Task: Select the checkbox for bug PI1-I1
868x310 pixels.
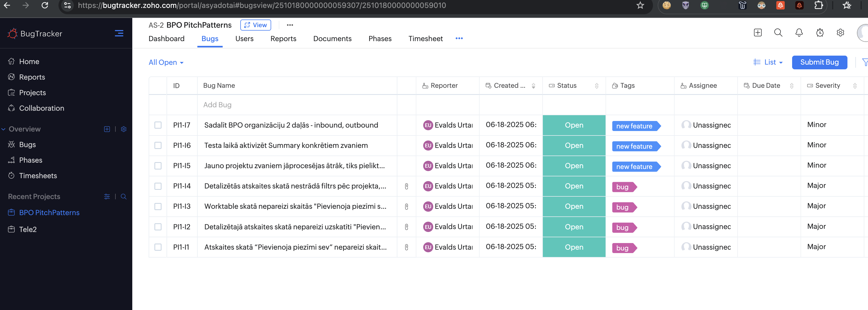Action: coord(158,247)
